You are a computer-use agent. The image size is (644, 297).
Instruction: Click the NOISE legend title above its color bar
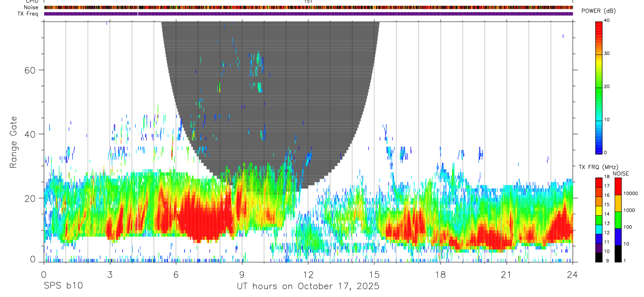tap(621, 173)
